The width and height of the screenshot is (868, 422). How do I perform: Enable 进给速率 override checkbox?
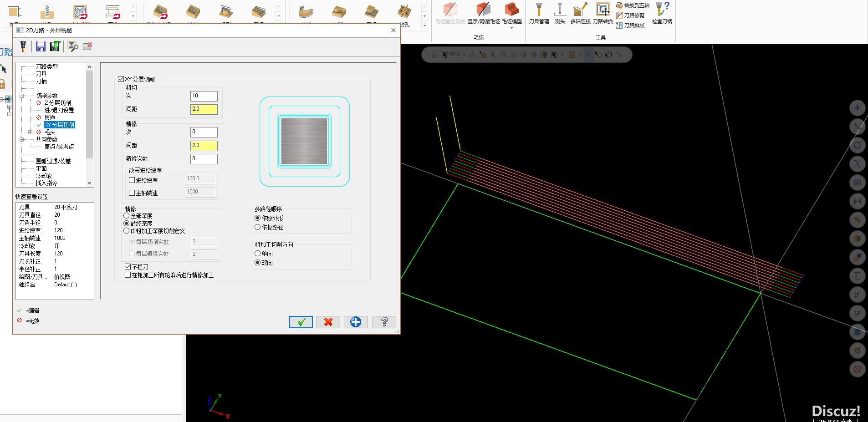132,180
